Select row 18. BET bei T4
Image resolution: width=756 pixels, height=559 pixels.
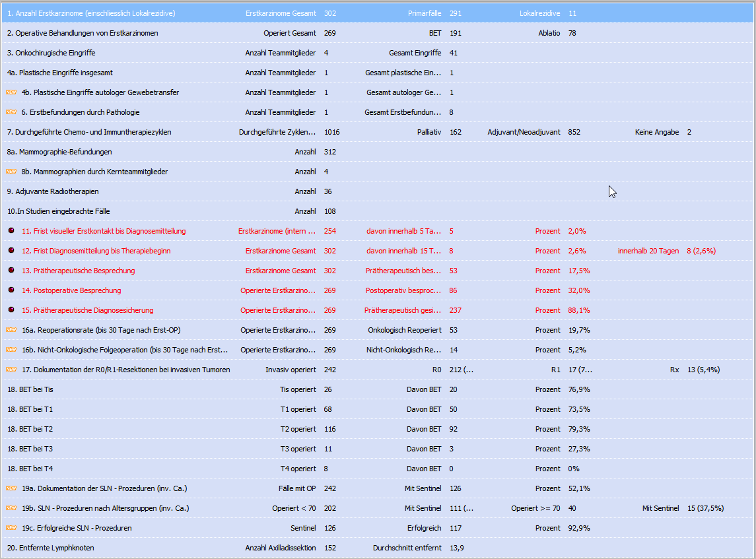click(377, 468)
